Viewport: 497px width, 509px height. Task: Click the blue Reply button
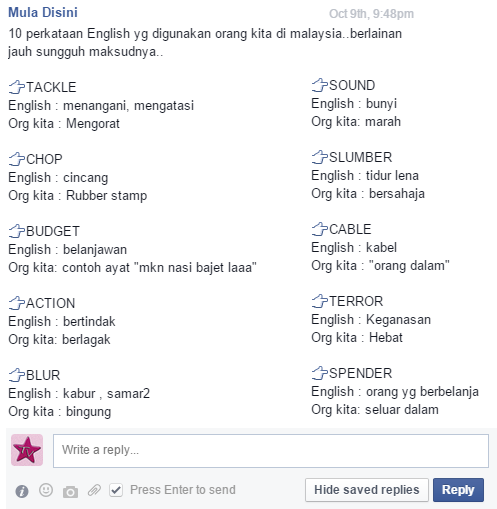click(458, 490)
